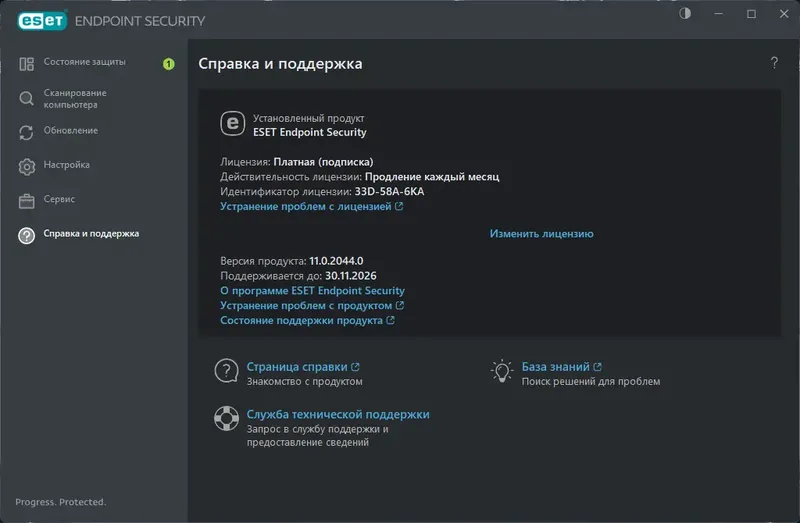The width and height of the screenshot is (800, 523).
Task: Select Сканирование компьютера in the sidebar
Action: pyautogui.click(x=75, y=98)
